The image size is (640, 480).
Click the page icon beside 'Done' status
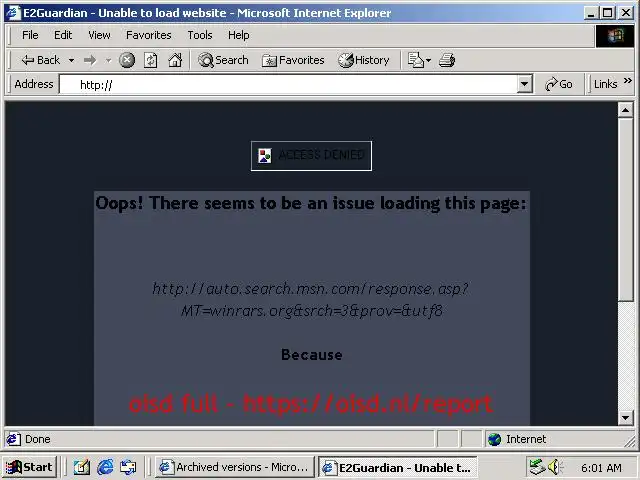click(13, 439)
